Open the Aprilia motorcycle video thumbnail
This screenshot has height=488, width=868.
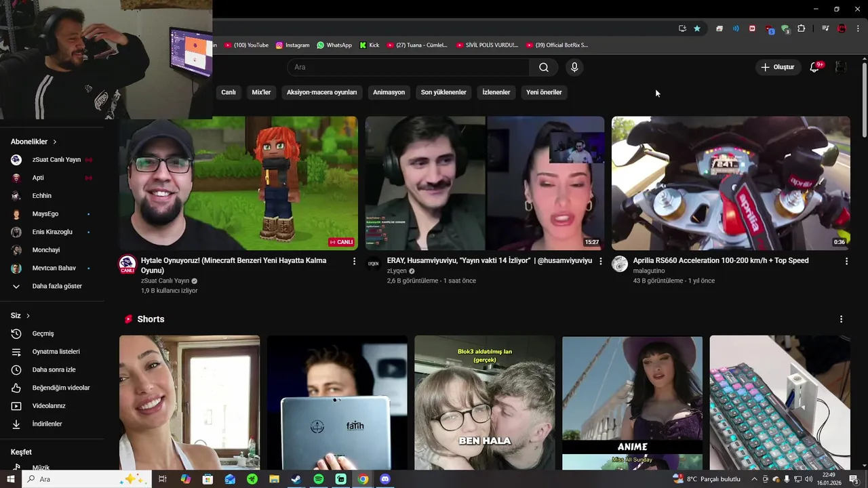click(x=730, y=183)
